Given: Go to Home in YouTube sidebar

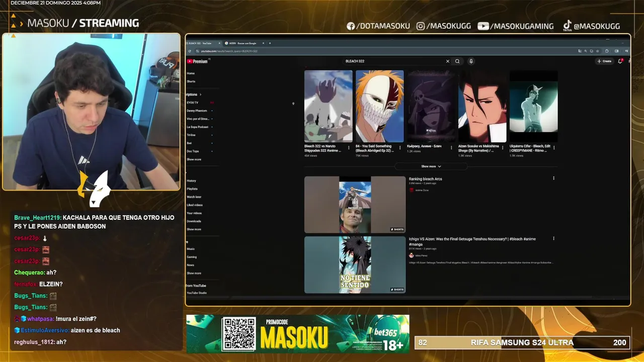Looking at the screenshot, I should pos(191,73).
